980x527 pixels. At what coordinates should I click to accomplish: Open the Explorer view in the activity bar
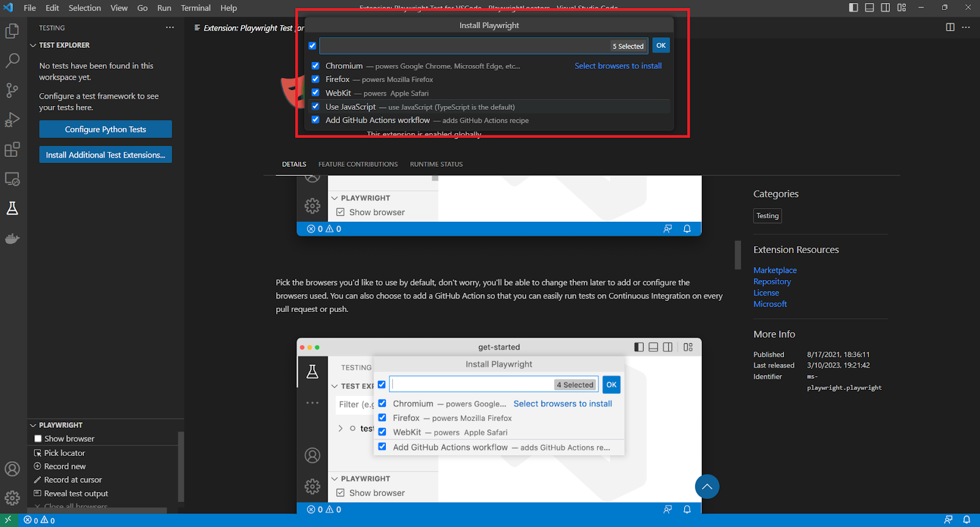point(12,31)
